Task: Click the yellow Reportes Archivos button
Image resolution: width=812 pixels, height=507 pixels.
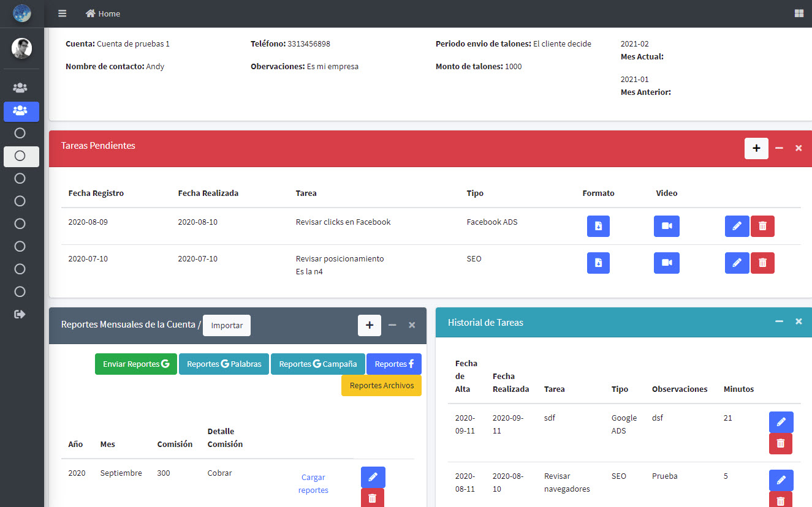Action: tap(381, 386)
